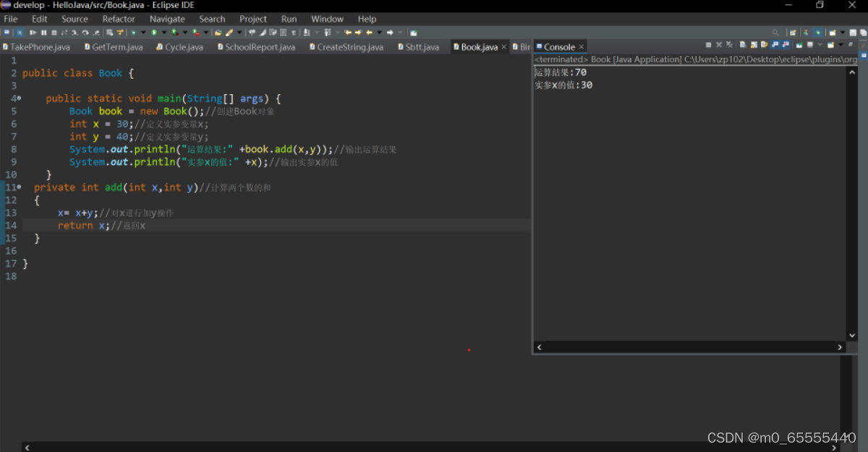Select the Debug toolbar icon
Viewport: 868px width, 452px height.
tap(134, 33)
